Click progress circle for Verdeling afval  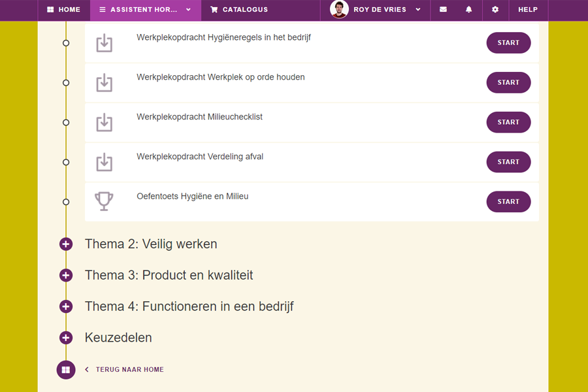66,163
